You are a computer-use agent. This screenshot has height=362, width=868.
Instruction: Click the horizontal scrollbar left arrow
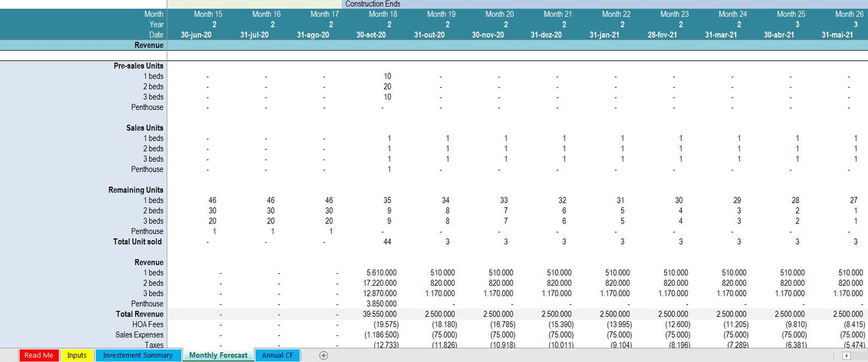click(x=846, y=355)
